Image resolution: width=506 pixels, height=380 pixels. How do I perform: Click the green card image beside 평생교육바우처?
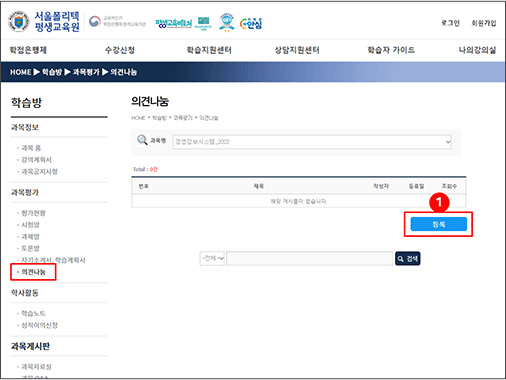click(x=204, y=24)
